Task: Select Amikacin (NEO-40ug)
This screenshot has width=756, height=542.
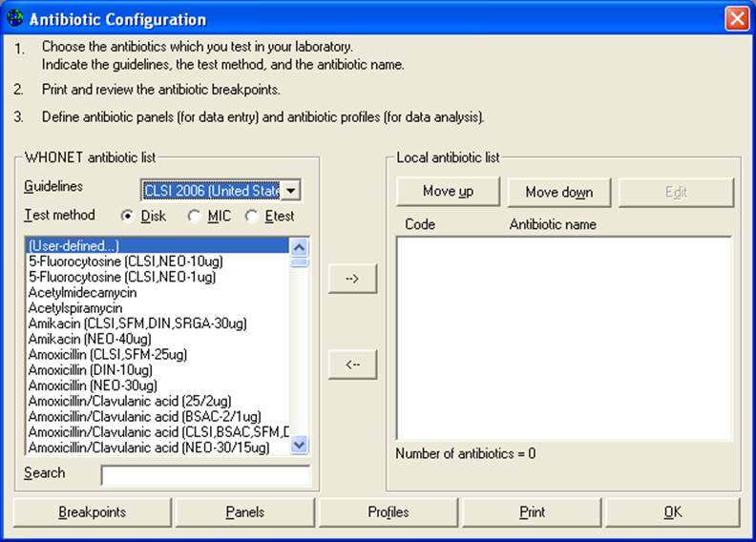Action: pyautogui.click(x=157, y=339)
